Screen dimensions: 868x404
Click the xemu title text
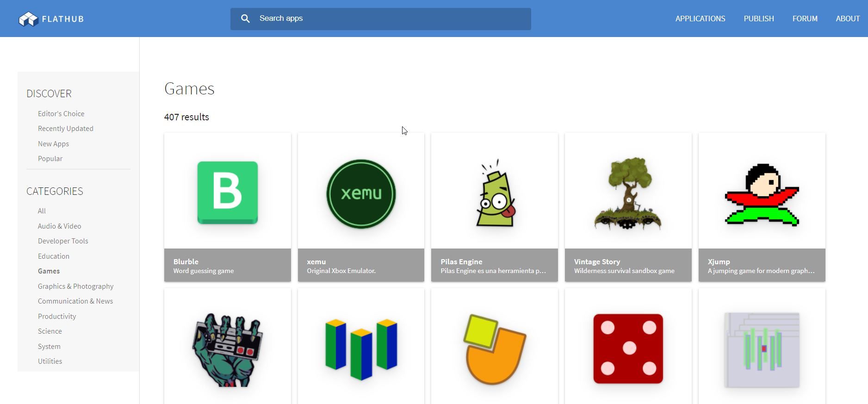[x=316, y=261]
